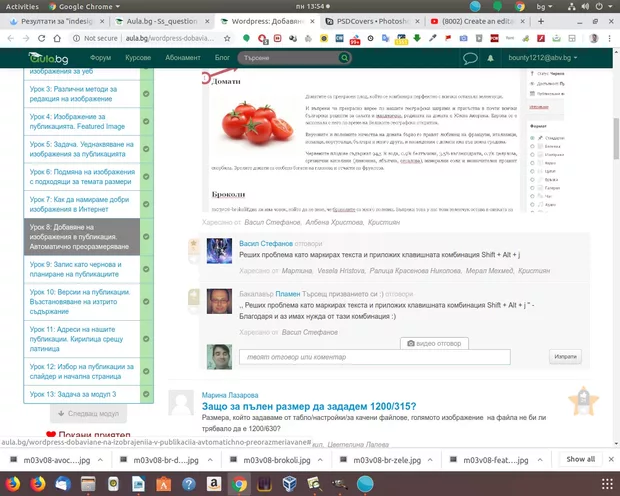Click the page vertical scrollbar thumb
This screenshot has height=496, width=620.
click(616, 138)
